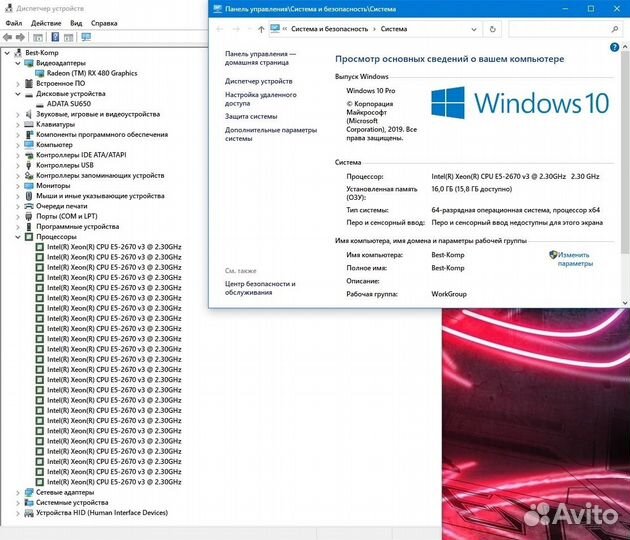Screen dimensions: 630x540
Task: Collapse the Видеоадаптеры category
Action: pos(18,63)
